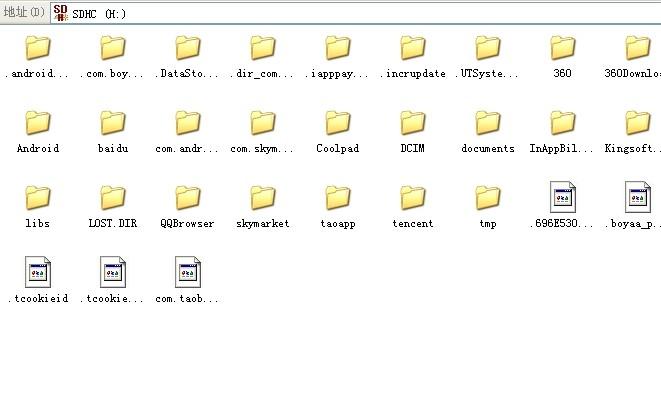Viewport: 661px width, 411px height.
Task: Select the .696E530... file icon
Action: (x=563, y=197)
